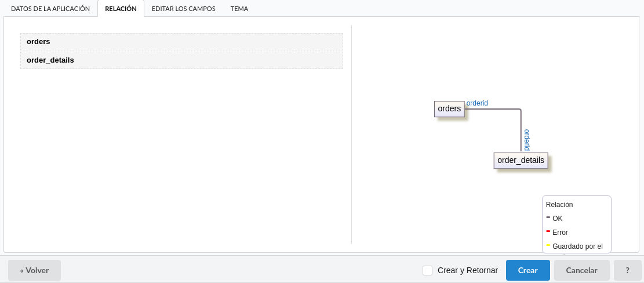Image resolution: width=644 pixels, height=283 pixels.
Task: Select the Relación tab
Action: tap(121, 9)
